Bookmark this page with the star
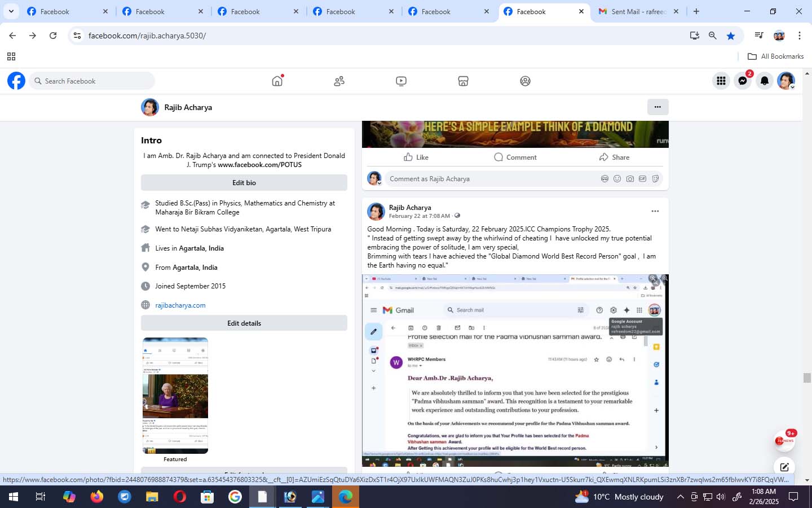The image size is (812, 508). pos(731,36)
